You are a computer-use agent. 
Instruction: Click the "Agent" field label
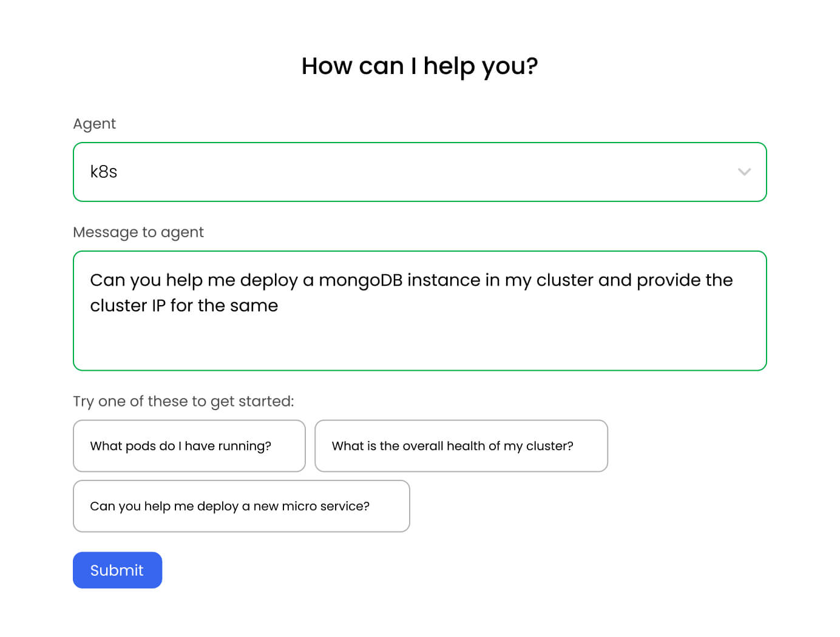pyautogui.click(x=94, y=124)
